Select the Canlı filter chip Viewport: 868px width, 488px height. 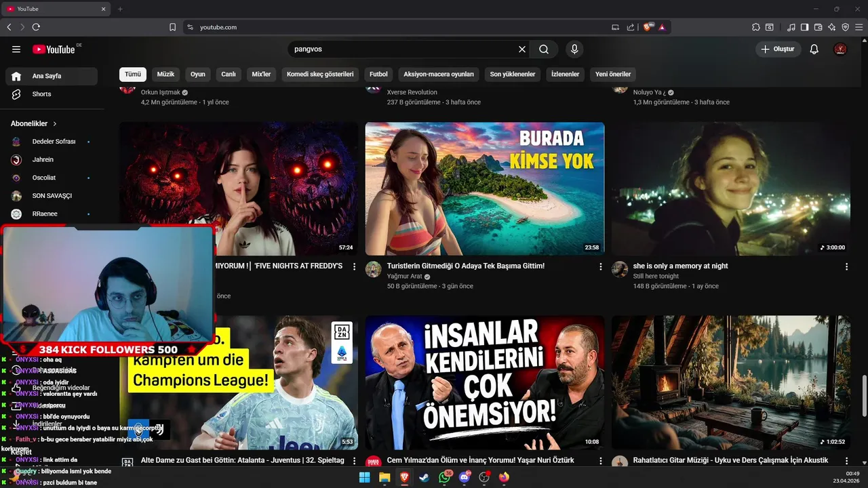(x=229, y=74)
